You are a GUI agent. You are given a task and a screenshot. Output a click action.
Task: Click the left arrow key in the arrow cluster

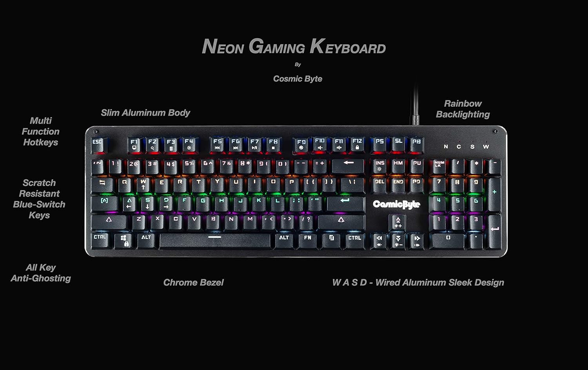point(379,241)
